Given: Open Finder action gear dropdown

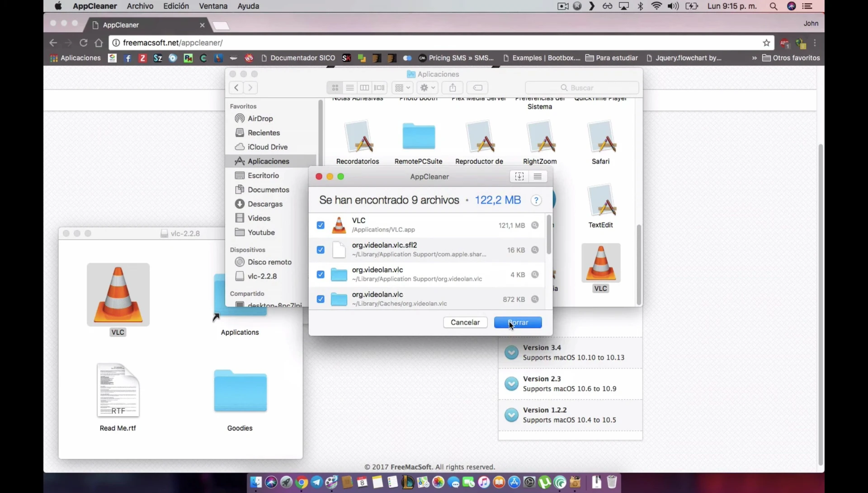Looking at the screenshot, I should click(427, 88).
